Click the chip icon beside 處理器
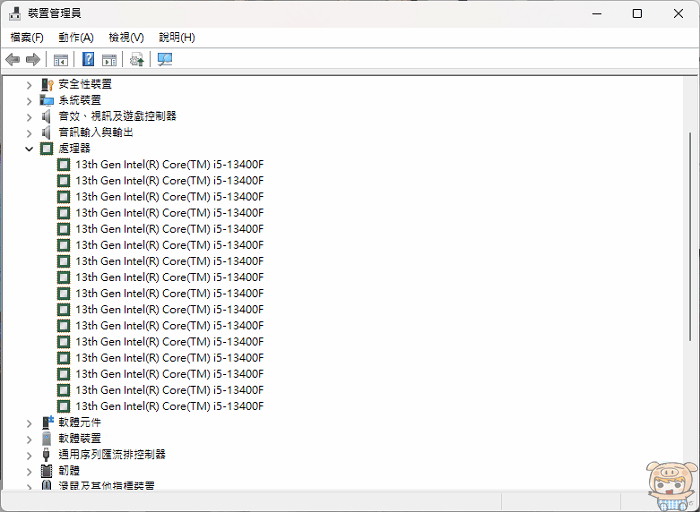This screenshot has width=700, height=512. click(x=47, y=149)
